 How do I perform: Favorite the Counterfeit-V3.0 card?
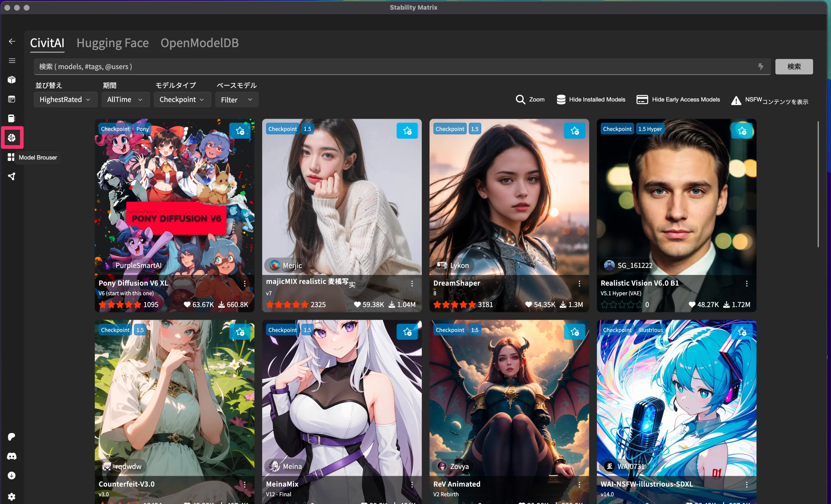pyautogui.click(x=240, y=331)
